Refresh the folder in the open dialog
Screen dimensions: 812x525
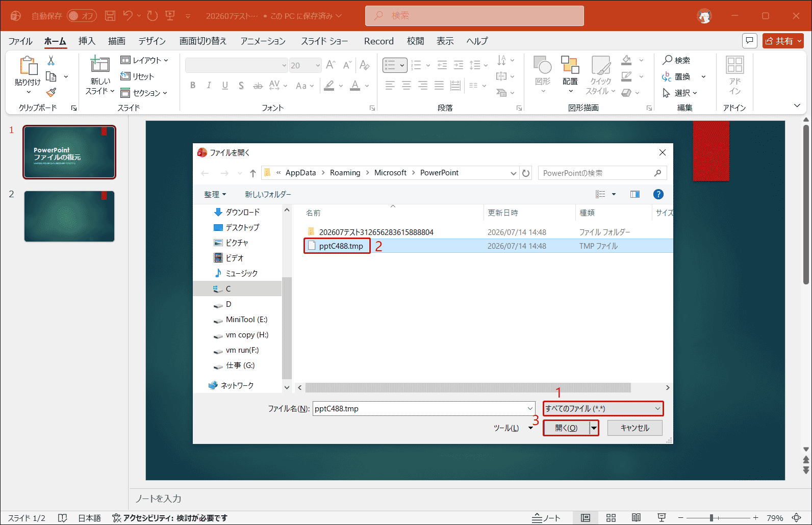526,173
